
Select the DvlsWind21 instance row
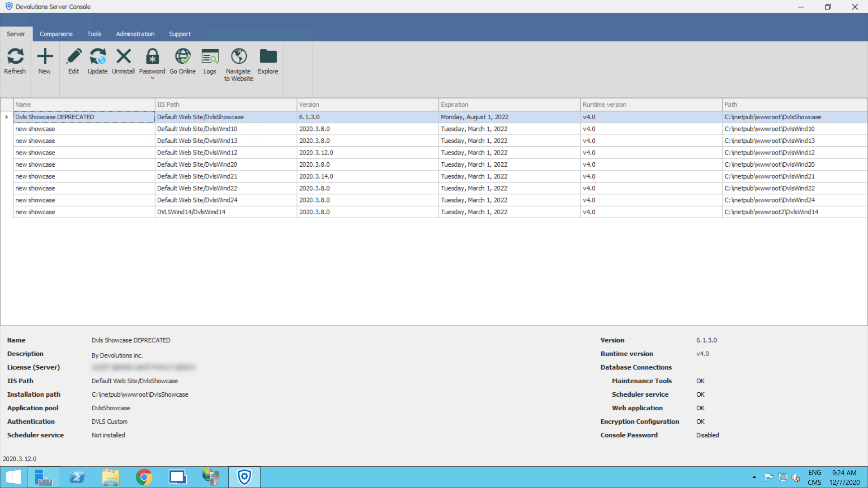[197, 176]
